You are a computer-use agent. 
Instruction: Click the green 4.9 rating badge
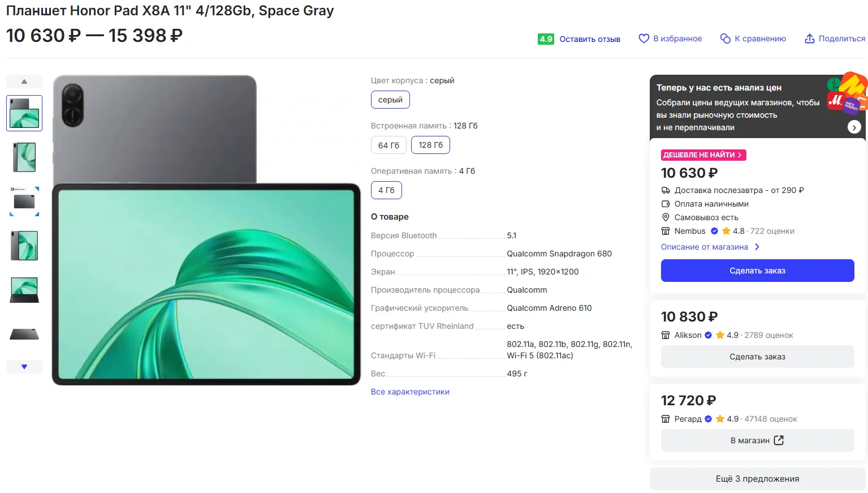coord(546,39)
